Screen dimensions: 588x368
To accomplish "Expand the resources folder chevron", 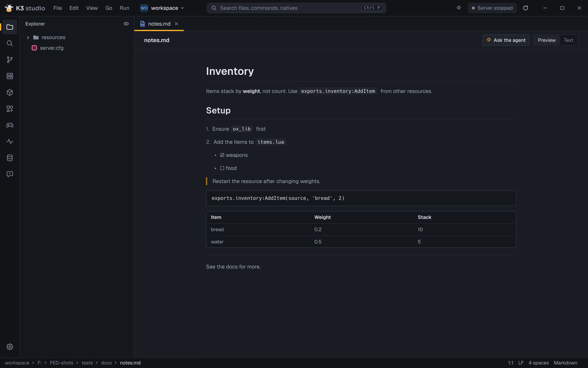I will click(28, 37).
